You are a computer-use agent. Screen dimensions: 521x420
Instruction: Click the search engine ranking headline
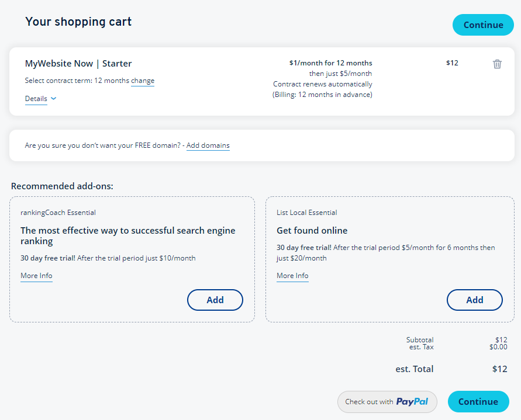coord(128,236)
